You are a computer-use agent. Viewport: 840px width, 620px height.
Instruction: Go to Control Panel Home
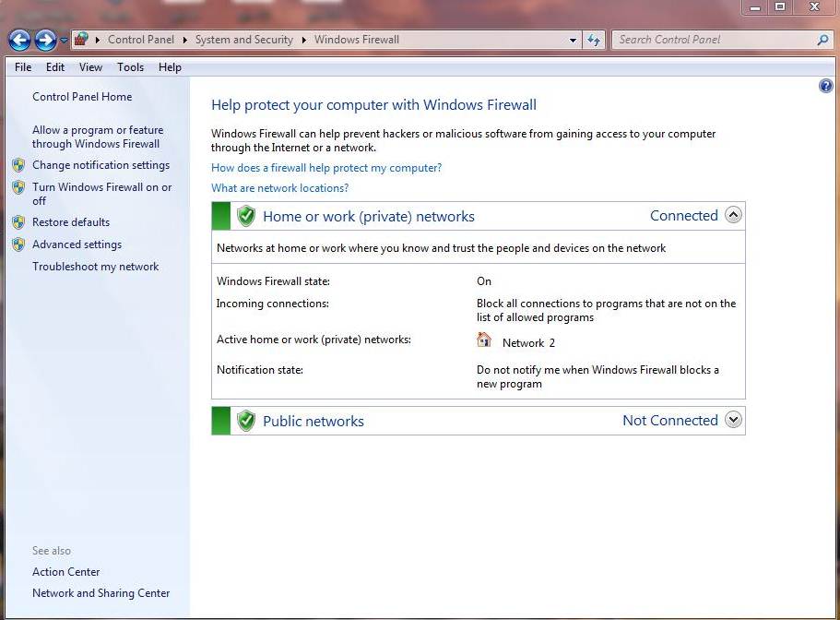coord(82,97)
